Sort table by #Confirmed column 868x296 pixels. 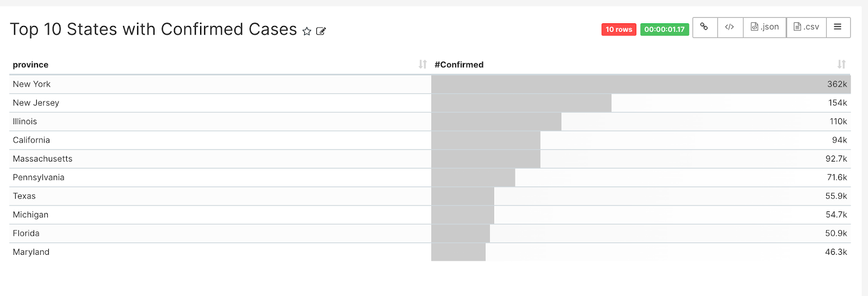click(x=841, y=65)
